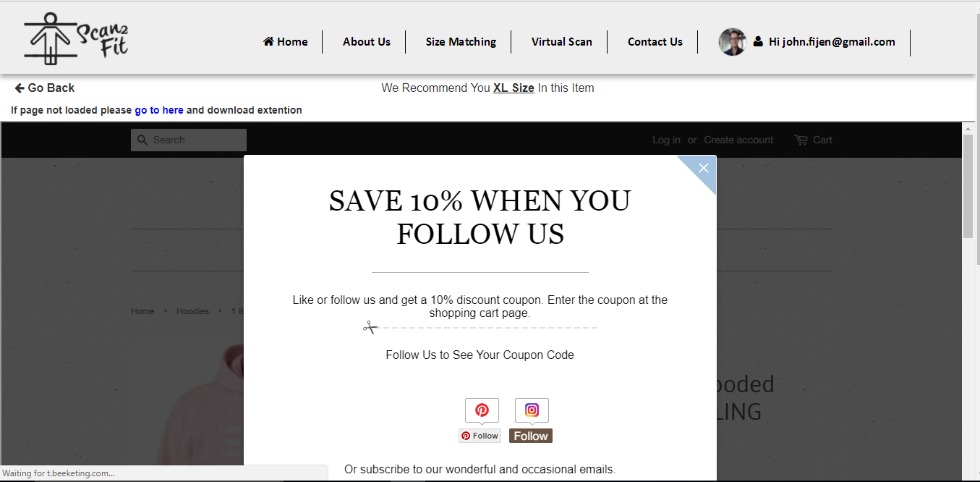Viewport: 980px width, 482px height.
Task: Open the About Us page
Action: click(x=367, y=42)
